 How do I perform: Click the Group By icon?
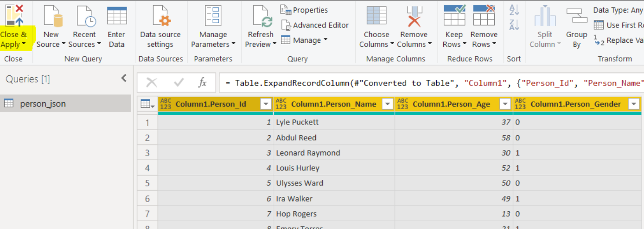click(577, 16)
